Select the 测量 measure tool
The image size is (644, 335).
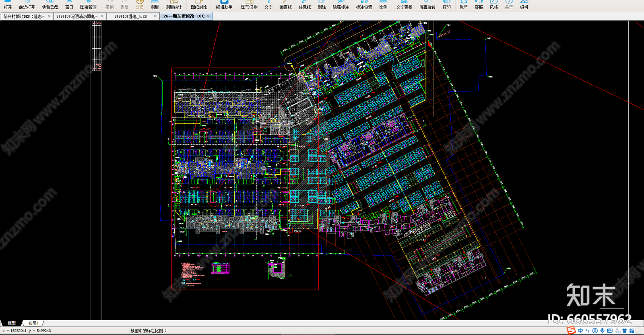155,5
